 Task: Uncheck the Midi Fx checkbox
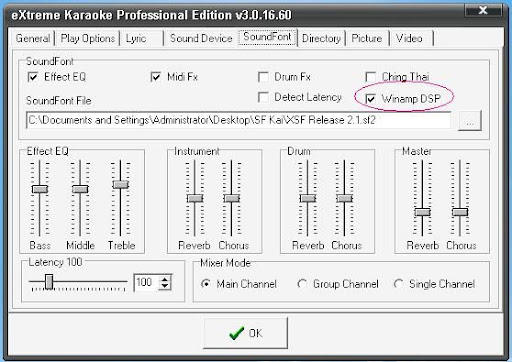coord(156,77)
